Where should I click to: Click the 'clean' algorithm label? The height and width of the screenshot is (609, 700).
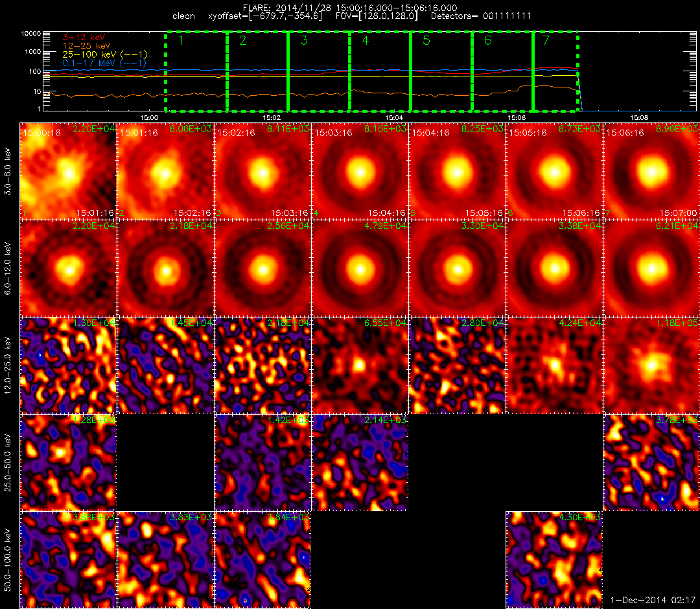click(183, 16)
